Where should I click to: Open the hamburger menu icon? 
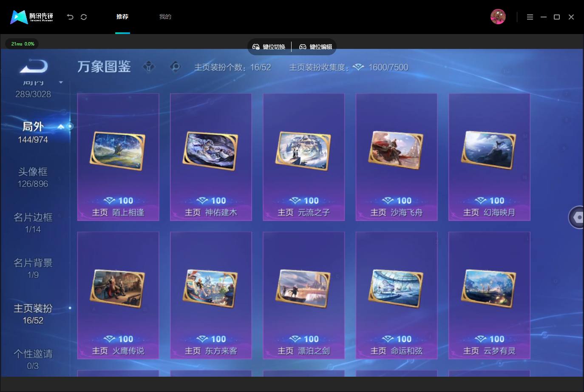[530, 17]
